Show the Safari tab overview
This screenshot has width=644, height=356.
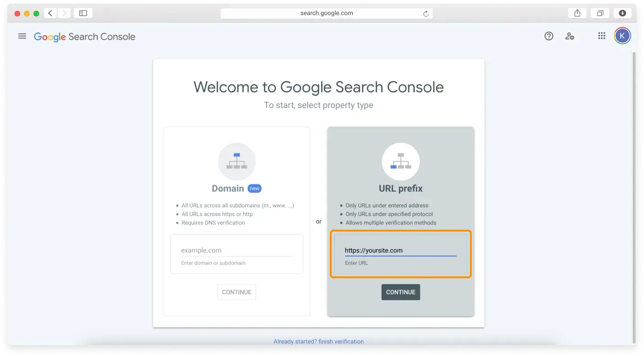(600, 13)
